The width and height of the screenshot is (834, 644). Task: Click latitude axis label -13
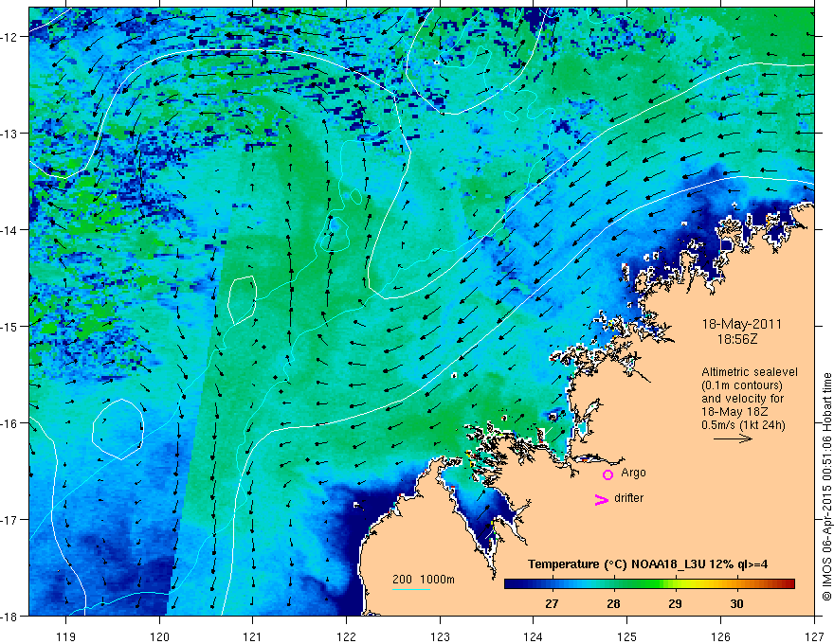[x=10, y=134]
